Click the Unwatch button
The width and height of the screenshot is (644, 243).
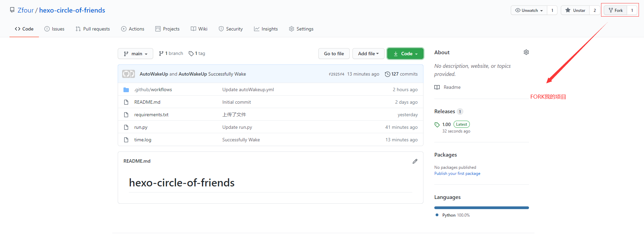pos(529,11)
